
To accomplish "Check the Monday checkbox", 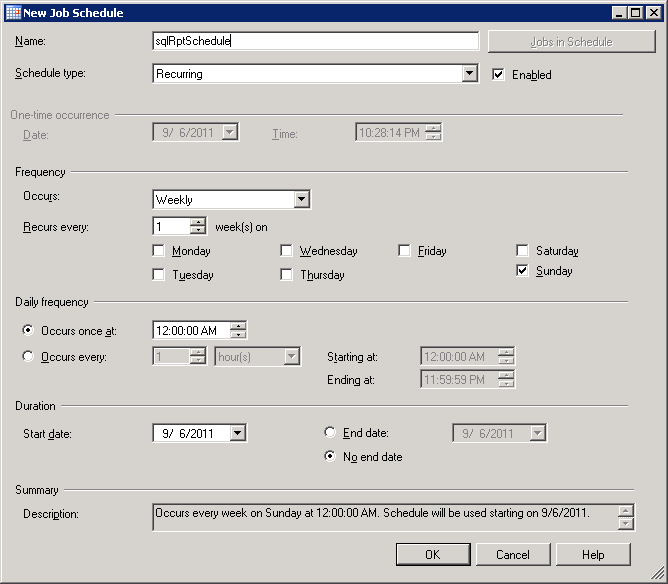I will [159, 251].
